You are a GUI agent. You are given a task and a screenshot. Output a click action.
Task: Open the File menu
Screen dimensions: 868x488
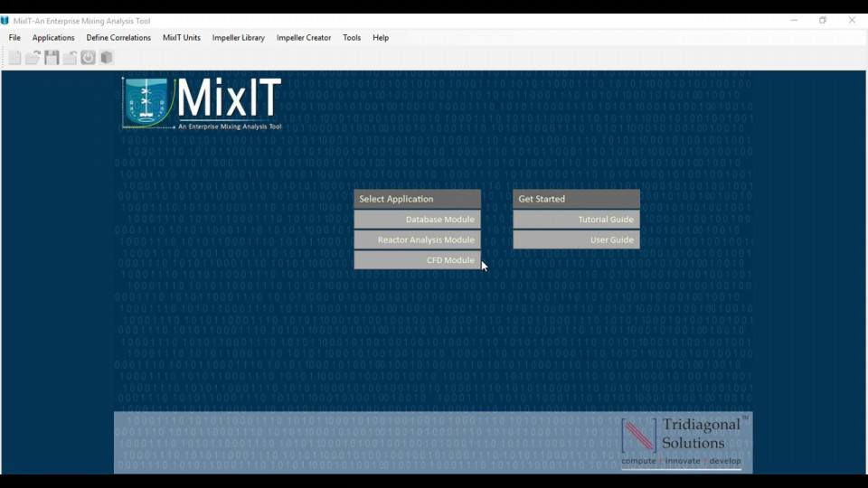(14, 38)
